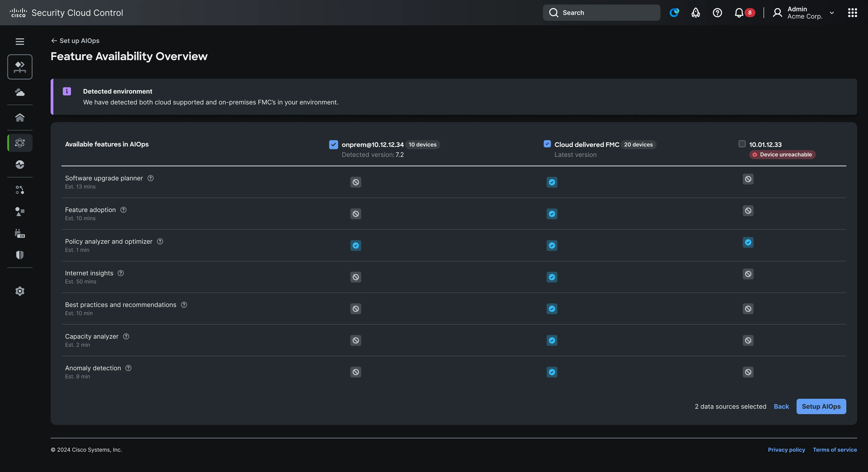Viewport: 868px width, 472px height.
Task: Go to Home in the sidebar
Action: pyautogui.click(x=20, y=117)
